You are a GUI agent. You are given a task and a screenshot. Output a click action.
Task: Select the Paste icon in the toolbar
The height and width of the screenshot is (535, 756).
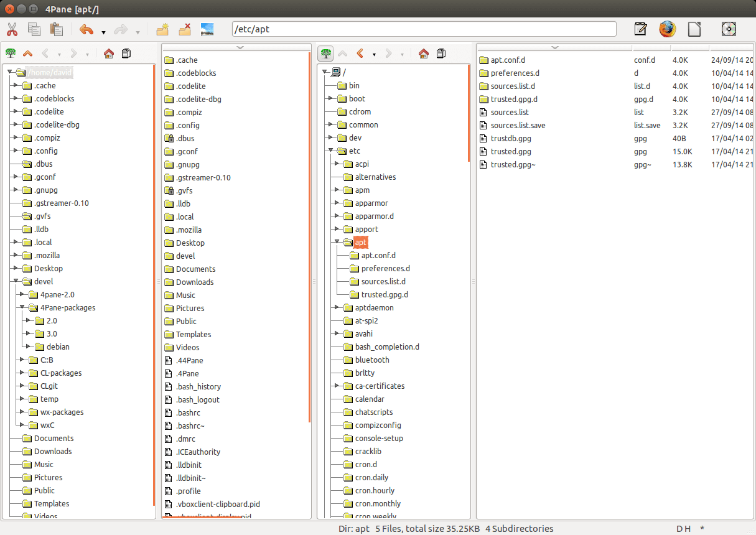pyautogui.click(x=56, y=29)
